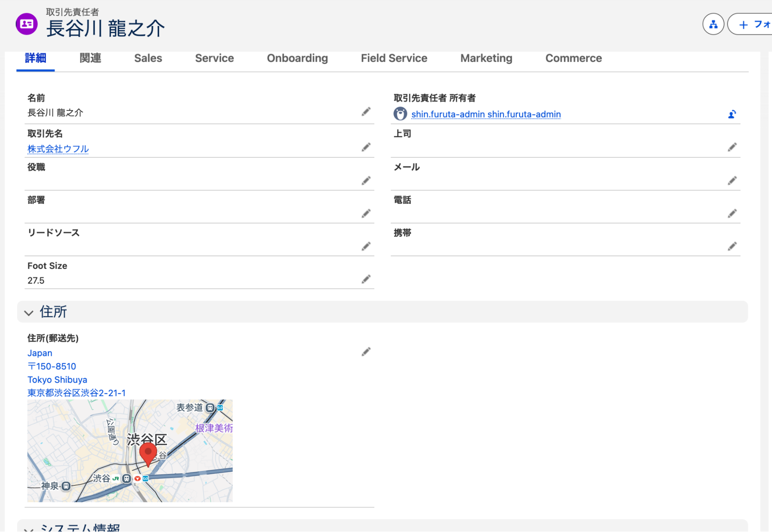
Task: Edit the 電話 field pencil icon
Action: tap(732, 213)
